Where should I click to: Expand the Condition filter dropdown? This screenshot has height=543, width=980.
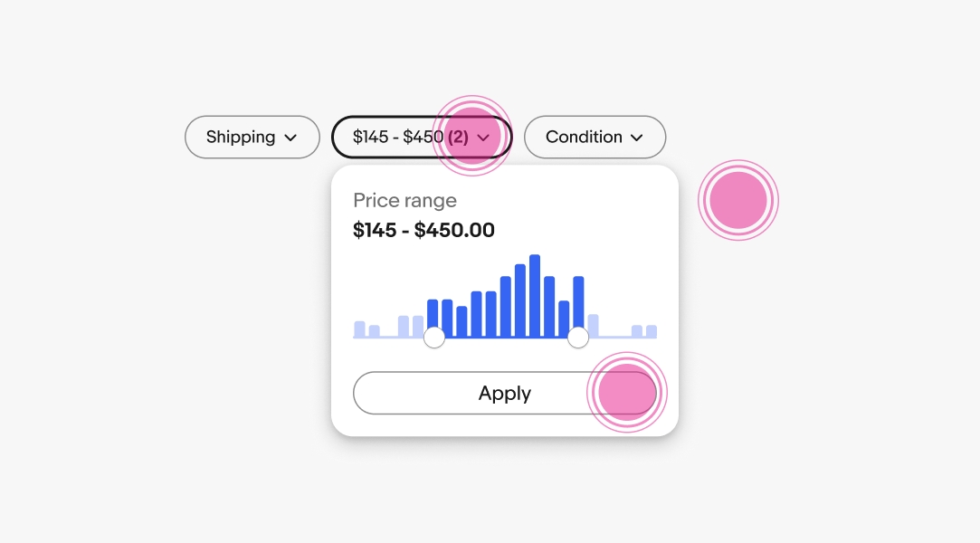pos(595,138)
